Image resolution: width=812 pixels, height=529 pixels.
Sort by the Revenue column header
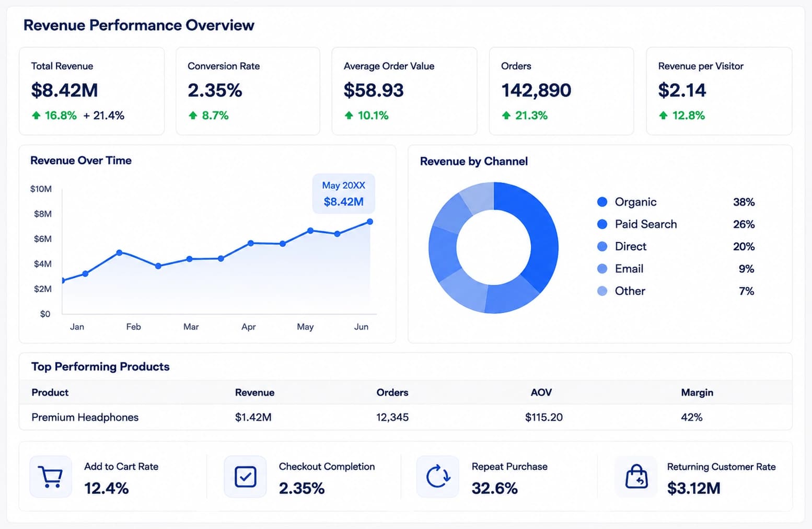click(254, 393)
